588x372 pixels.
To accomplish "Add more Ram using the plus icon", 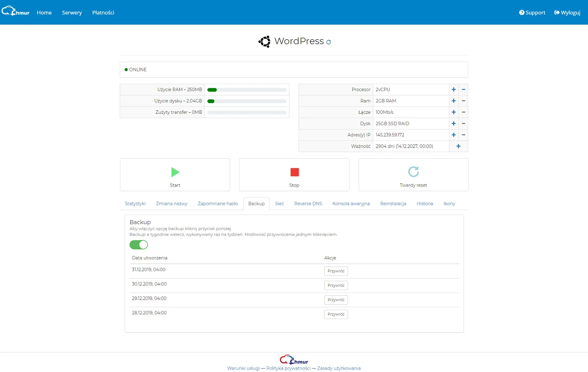I will click(x=454, y=101).
